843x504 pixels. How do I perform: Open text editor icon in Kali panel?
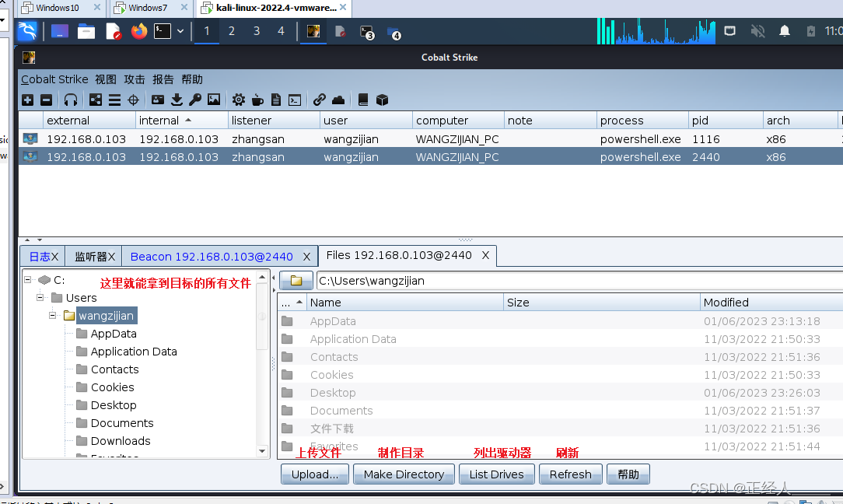click(113, 31)
